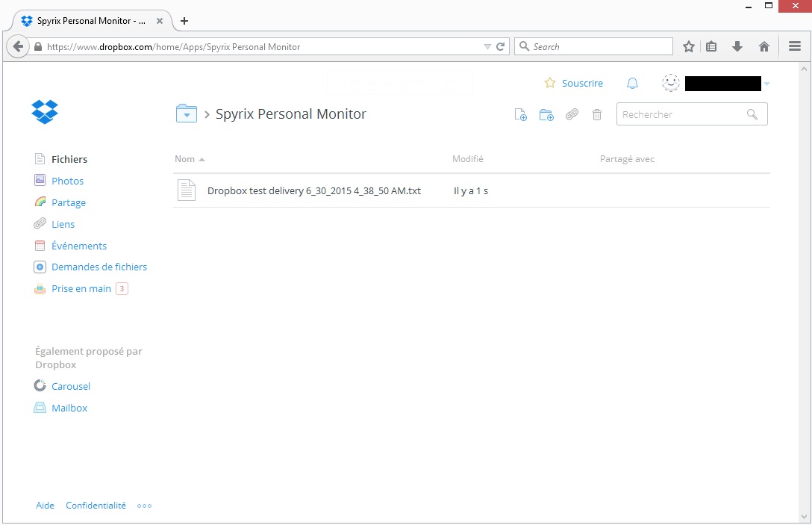Screen dimensions: 812x525
Task: Open the Mailbox link
Action: point(69,408)
